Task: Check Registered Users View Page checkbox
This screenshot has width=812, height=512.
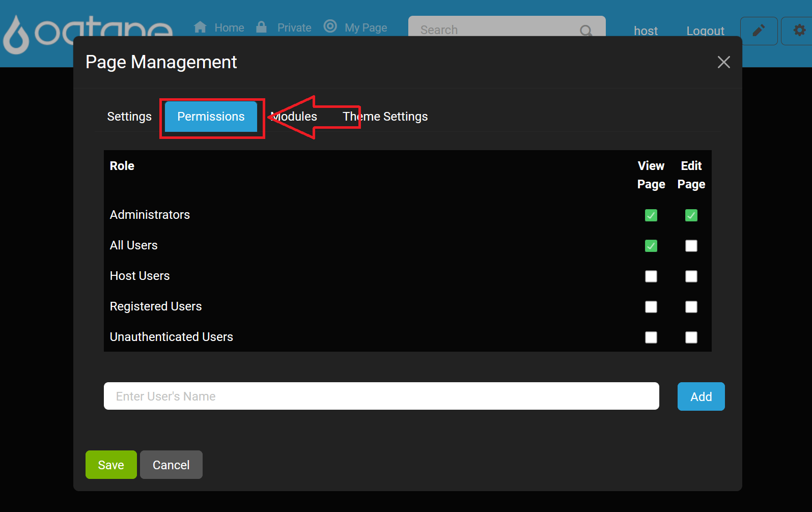Action: 651,307
